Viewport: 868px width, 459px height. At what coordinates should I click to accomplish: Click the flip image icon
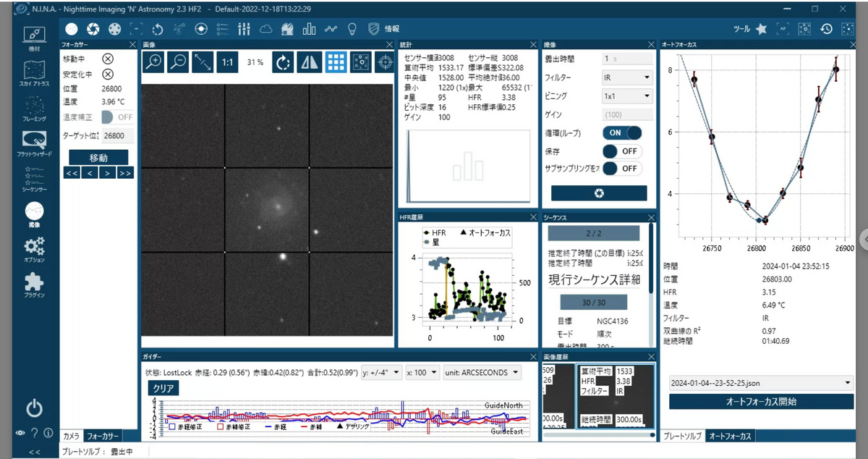(x=310, y=62)
